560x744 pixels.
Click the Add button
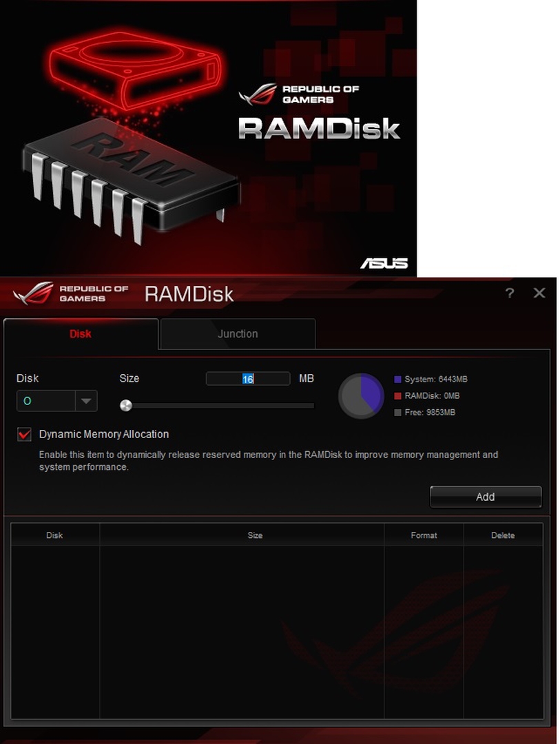[x=486, y=497]
